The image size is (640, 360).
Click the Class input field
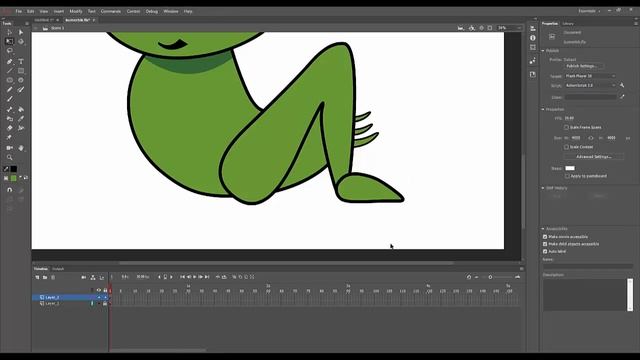pos(590,97)
